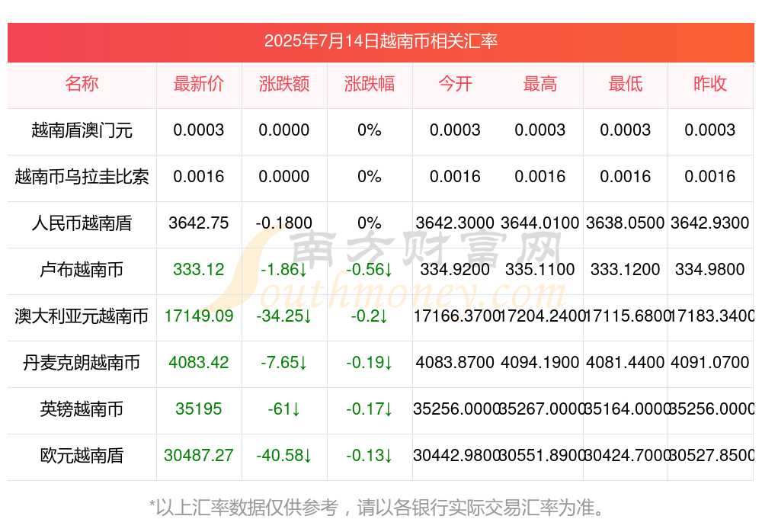Viewport: 762px width, 532px height.
Task: Click change amount -1.86↓ in 卢布越南币 row
Action: (283, 269)
